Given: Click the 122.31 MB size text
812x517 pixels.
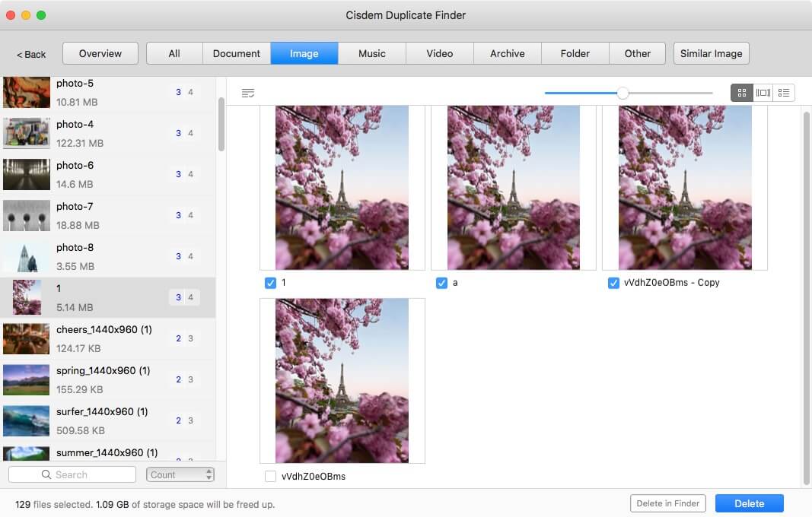Looking at the screenshot, I should tap(80, 144).
